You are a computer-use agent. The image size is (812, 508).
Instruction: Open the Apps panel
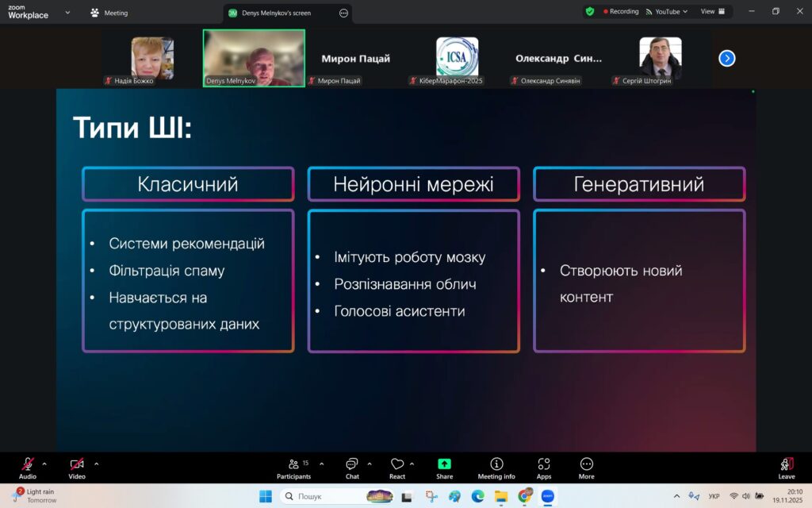[x=544, y=468]
